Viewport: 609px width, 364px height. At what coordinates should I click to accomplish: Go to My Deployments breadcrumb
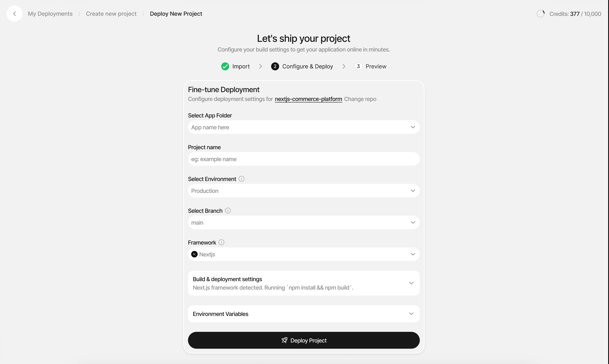pos(50,14)
